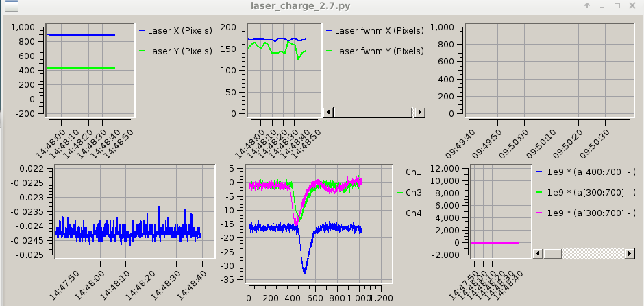Click left arrow of 1e9 legend scrollbar

[x=538, y=253]
